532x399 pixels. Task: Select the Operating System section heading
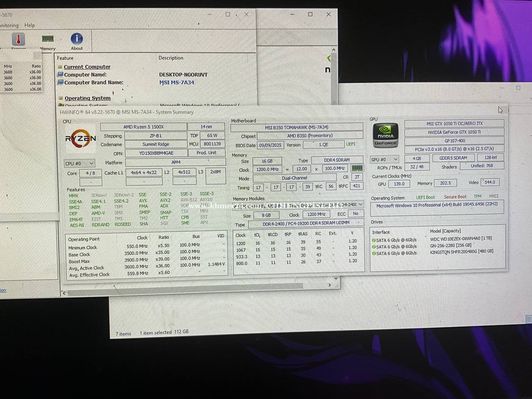pos(87,99)
